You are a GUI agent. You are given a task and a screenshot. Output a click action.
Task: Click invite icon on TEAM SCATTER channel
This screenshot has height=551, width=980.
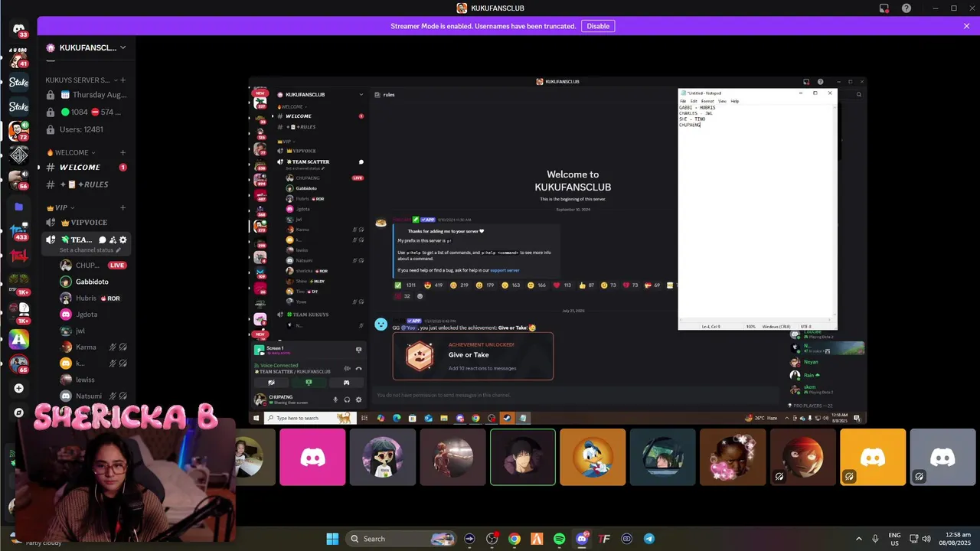pyautogui.click(x=113, y=240)
